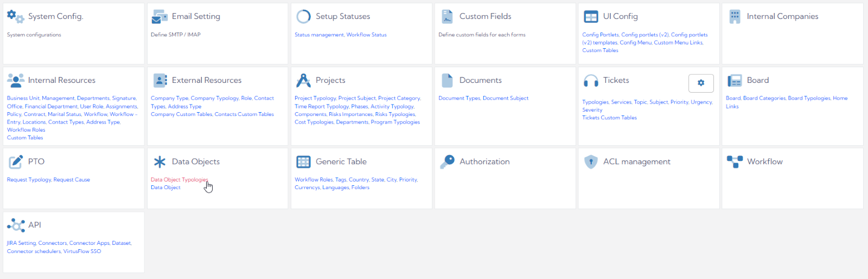Open Signature link in Internal Resources
The image size is (868, 279).
pos(124,98)
